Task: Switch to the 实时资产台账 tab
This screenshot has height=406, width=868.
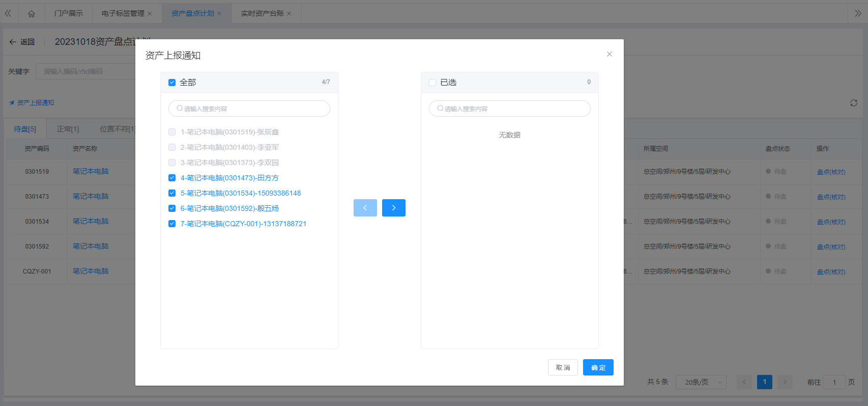Action: pyautogui.click(x=262, y=13)
